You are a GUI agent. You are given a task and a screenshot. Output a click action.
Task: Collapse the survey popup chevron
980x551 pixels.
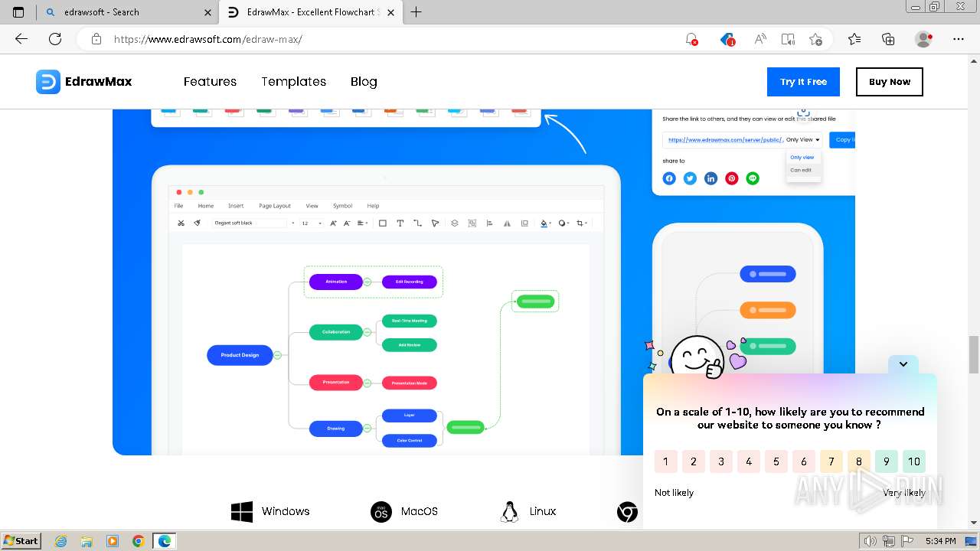point(903,364)
